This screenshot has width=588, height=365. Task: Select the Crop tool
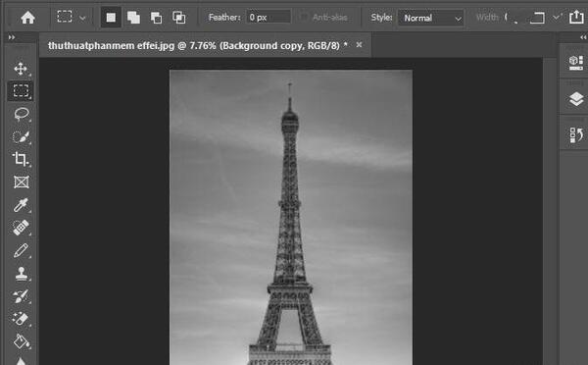point(21,159)
